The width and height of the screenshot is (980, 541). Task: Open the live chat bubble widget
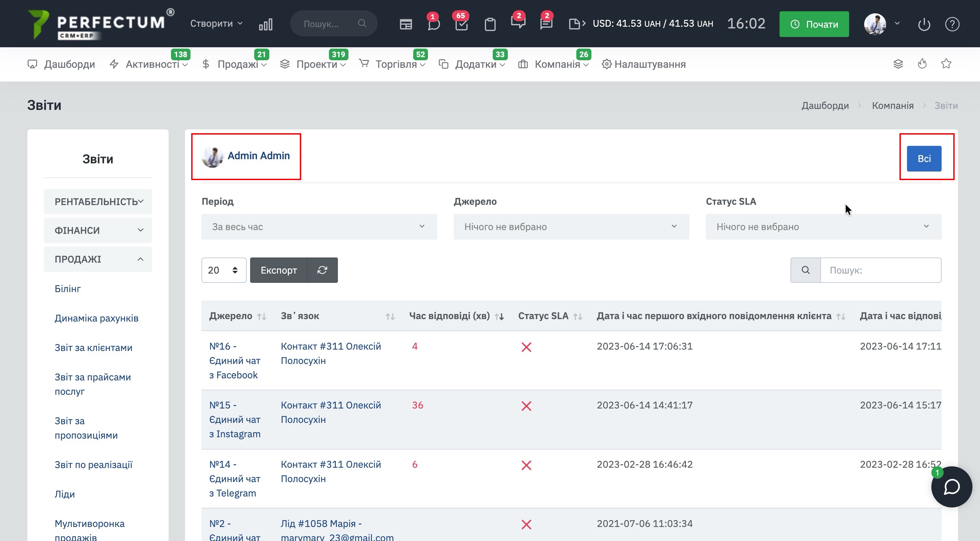coord(952,487)
